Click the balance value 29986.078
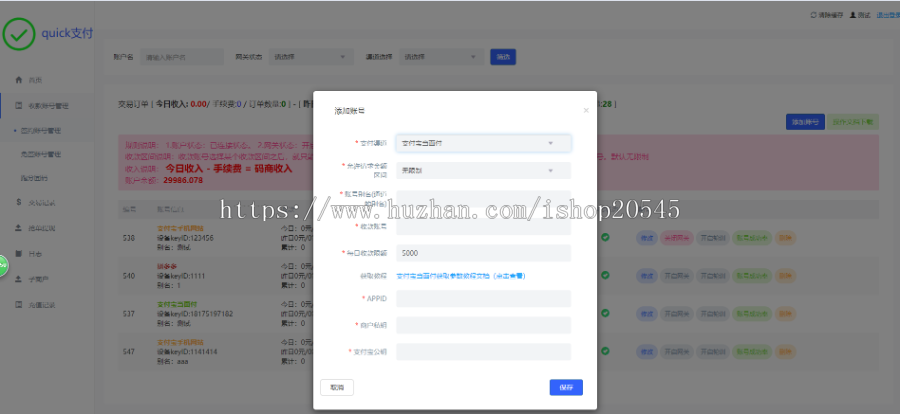Image resolution: width=900 pixels, height=414 pixels. [183, 180]
